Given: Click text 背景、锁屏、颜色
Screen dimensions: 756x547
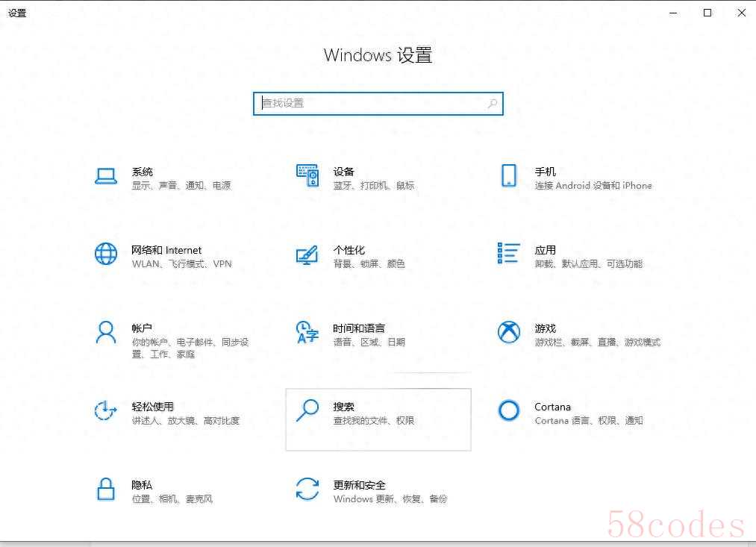Looking at the screenshot, I should 369,264.
